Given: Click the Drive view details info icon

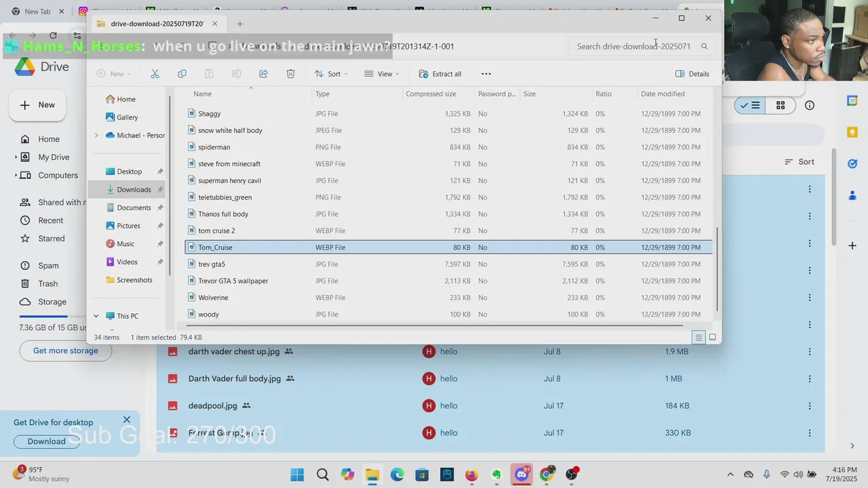Looking at the screenshot, I should click(x=810, y=106).
